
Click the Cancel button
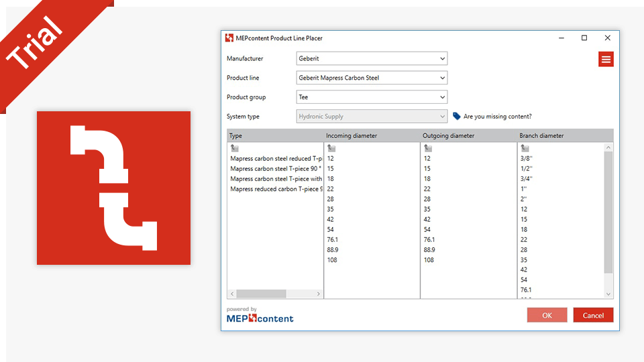coord(593,315)
